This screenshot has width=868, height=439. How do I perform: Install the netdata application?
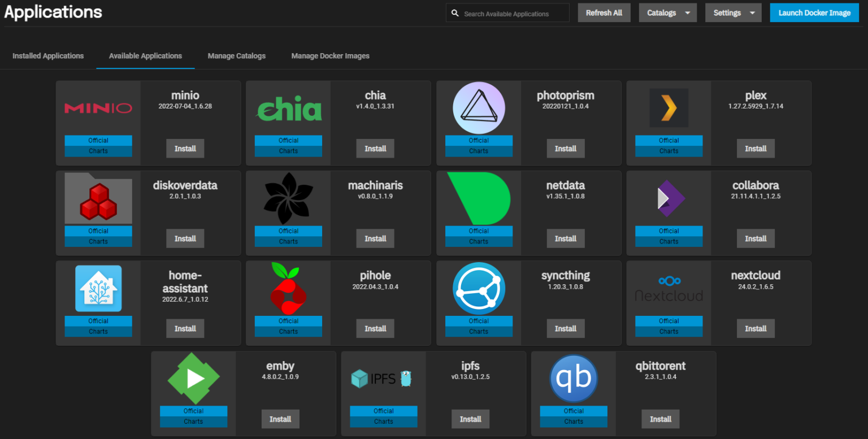[566, 238]
